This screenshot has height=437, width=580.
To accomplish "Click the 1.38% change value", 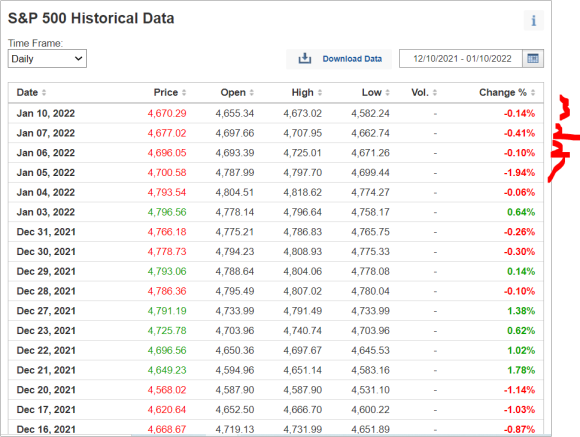I will pos(521,311).
